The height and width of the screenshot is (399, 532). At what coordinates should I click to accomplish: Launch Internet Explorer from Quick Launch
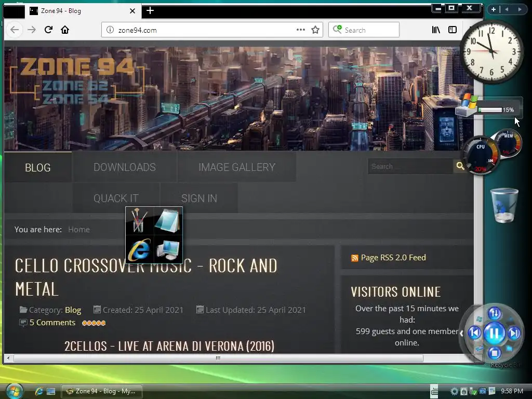click(38, 391)
